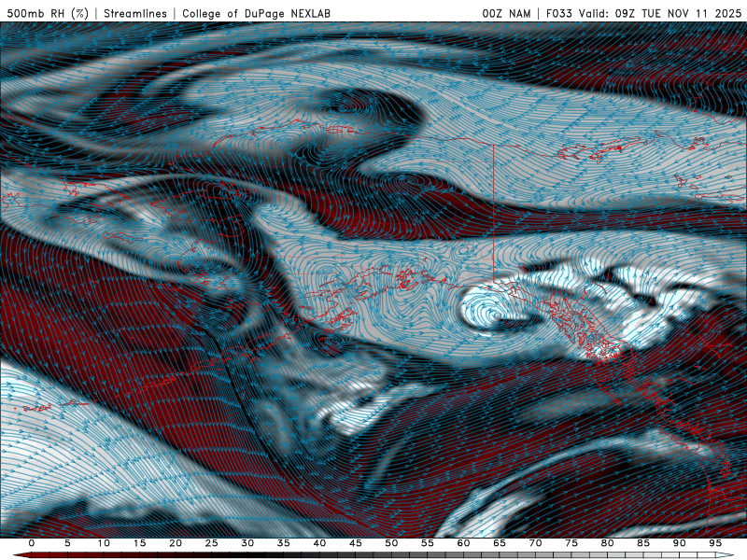Select the "Streamlines" label in header
Screen dimensions: 747x560
pos(135,14)
